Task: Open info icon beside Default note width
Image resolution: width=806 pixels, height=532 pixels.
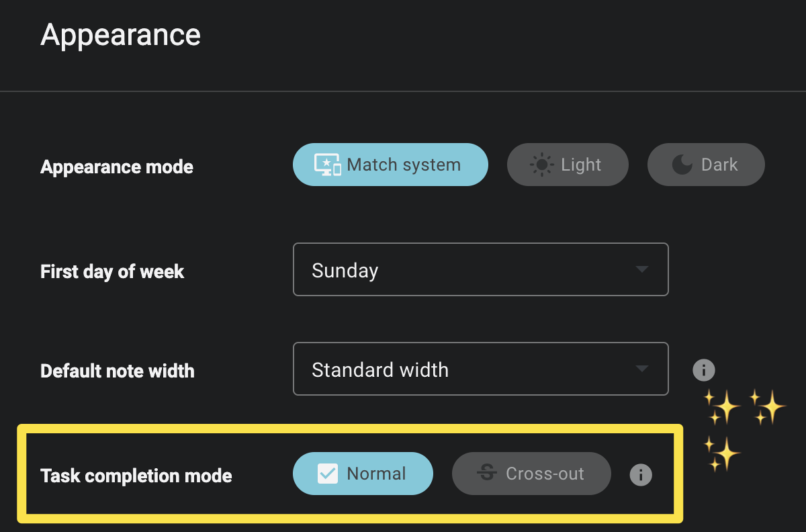Action: pos(703,369)
